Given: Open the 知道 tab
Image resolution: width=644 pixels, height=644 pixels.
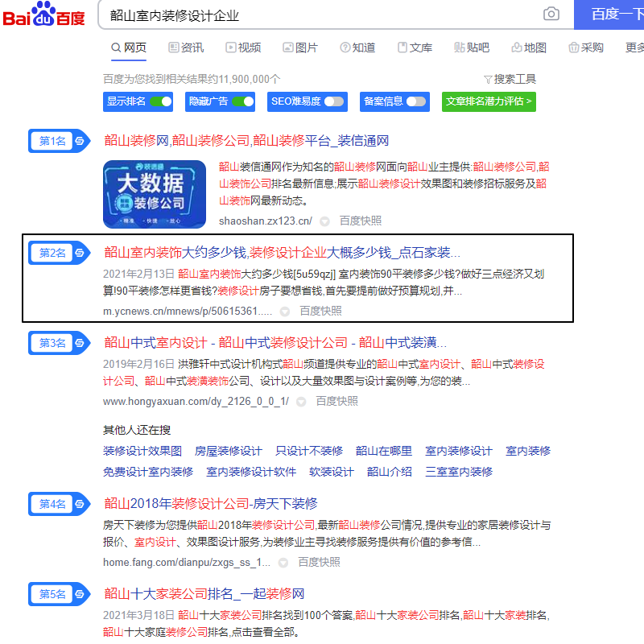Looking at the screenshot, I should (x=357, y=47).
